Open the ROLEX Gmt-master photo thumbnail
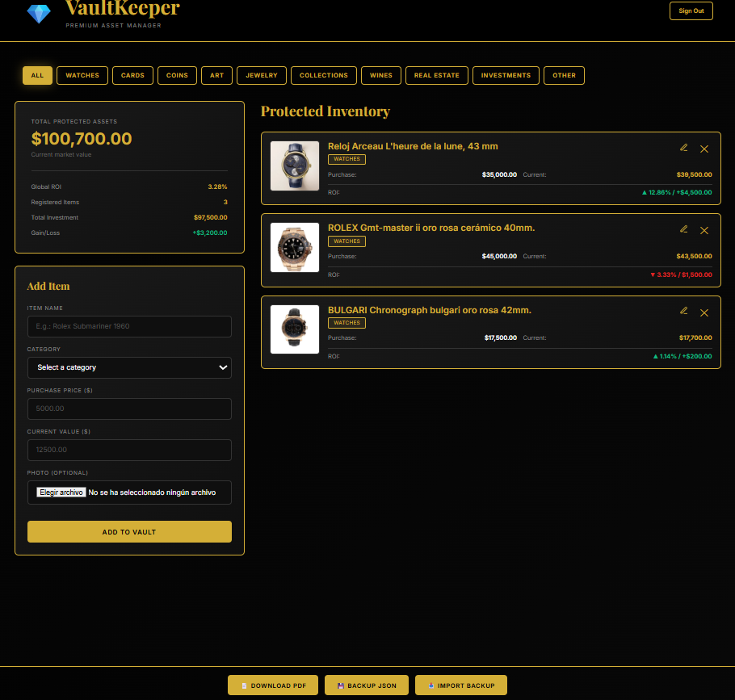The width and height of the screenshot is (735, 700). 295,247
